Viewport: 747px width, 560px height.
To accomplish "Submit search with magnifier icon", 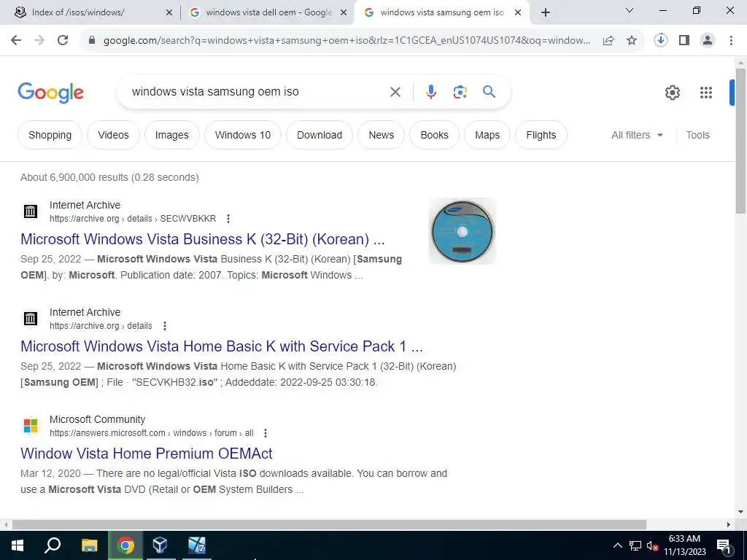I will 489,91.
